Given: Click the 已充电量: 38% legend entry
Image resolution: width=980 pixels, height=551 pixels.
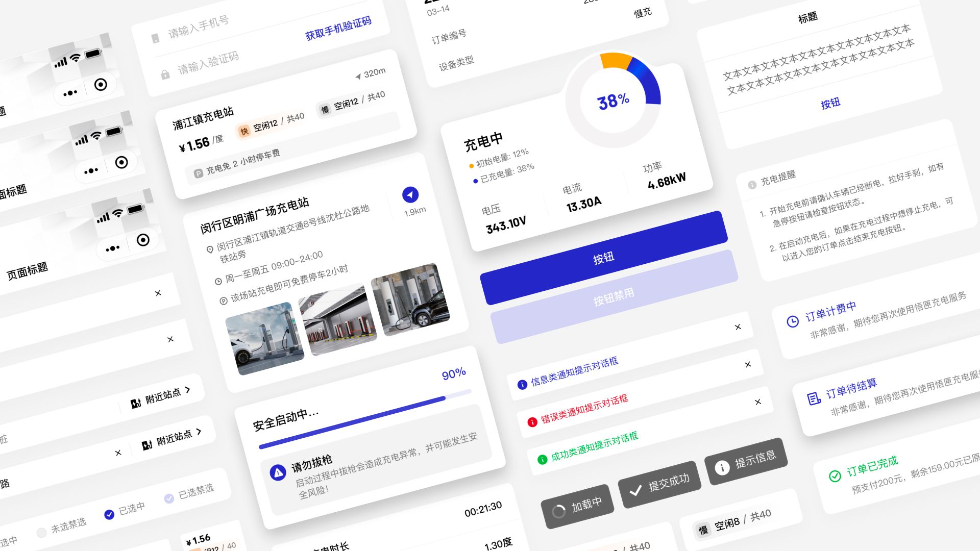Looking at the screenshot, I should [504, 173].
